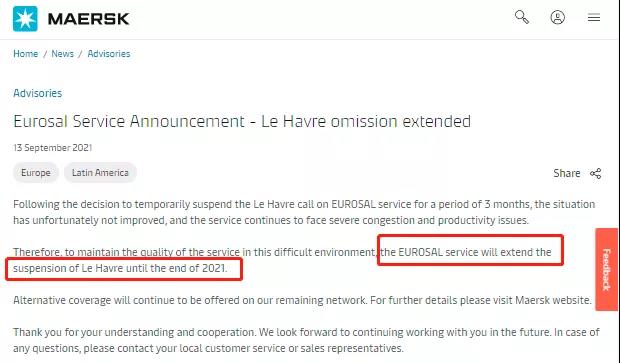The width and height of the screenshot is (620, 363).
Task: Click the paragraph starting "Following the decision"
Action: pos(304,212)
